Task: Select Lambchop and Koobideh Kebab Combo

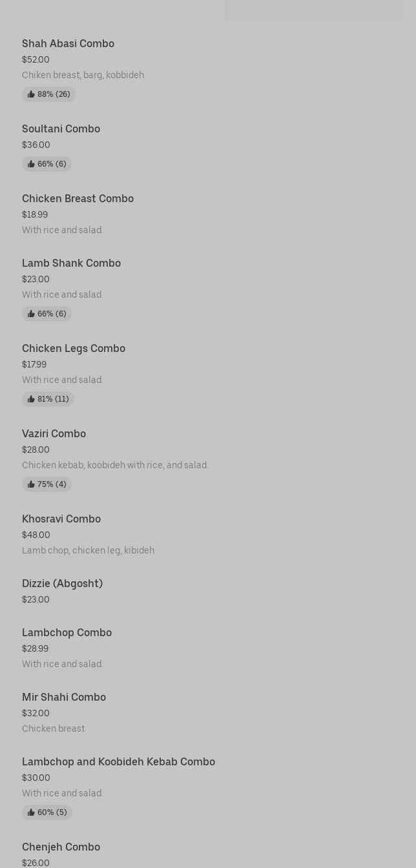Action: pos(118,761)
